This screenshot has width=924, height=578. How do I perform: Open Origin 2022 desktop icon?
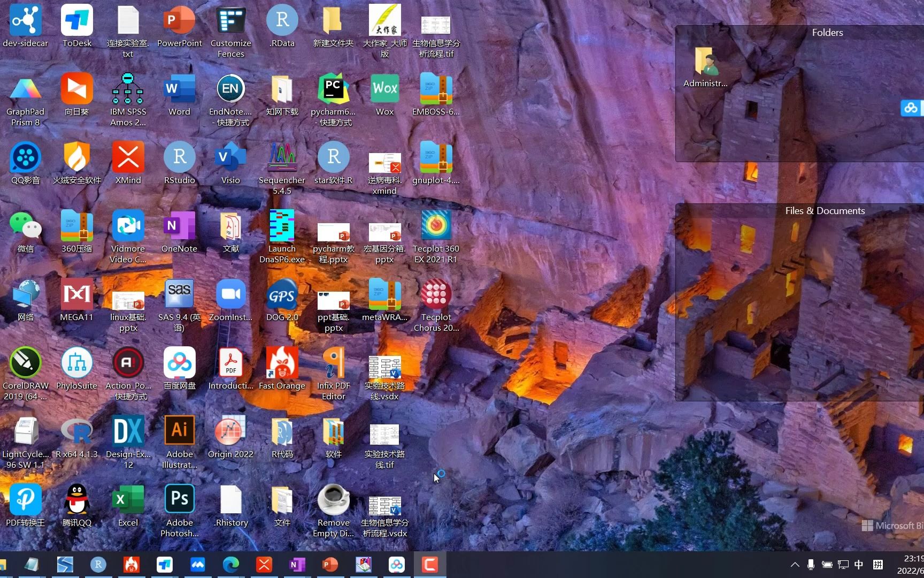point(231,437)
